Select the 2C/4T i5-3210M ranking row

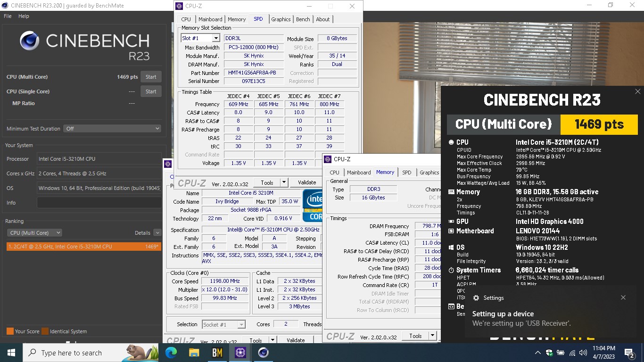84,247
